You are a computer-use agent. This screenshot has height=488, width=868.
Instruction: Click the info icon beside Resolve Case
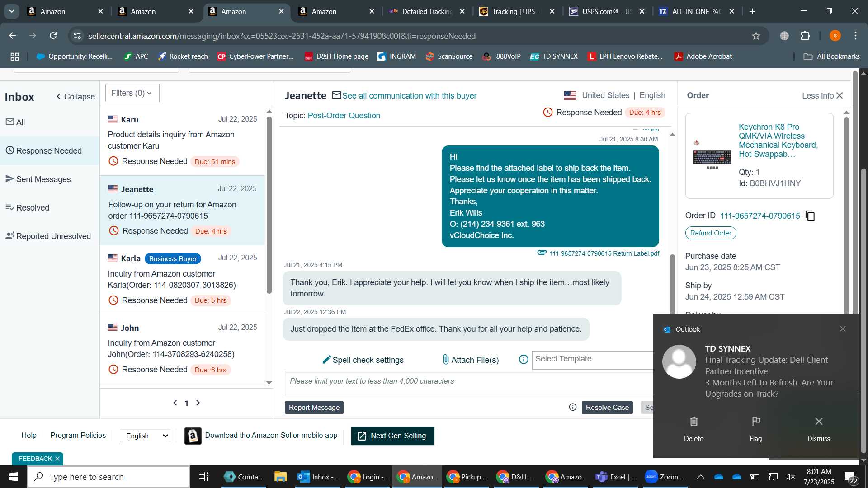pyautogui.click(x=573, y=407)
